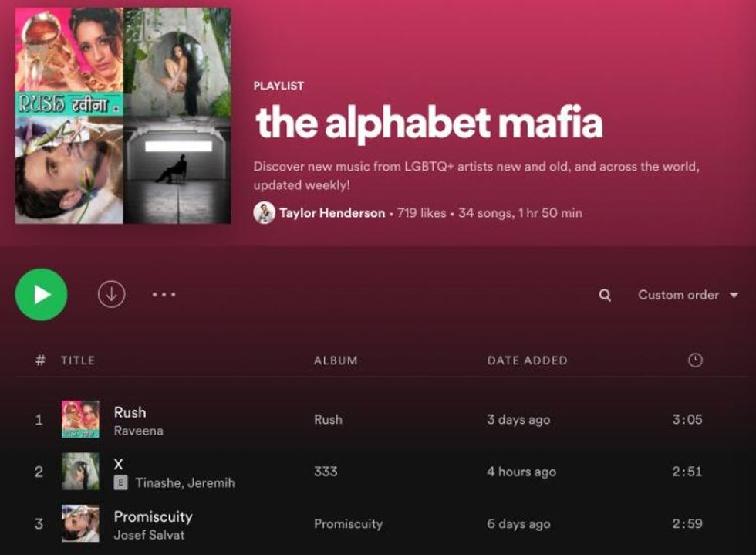Sort by the ALBUM column header
Screen dimensions: 756x555
[336, 360]
